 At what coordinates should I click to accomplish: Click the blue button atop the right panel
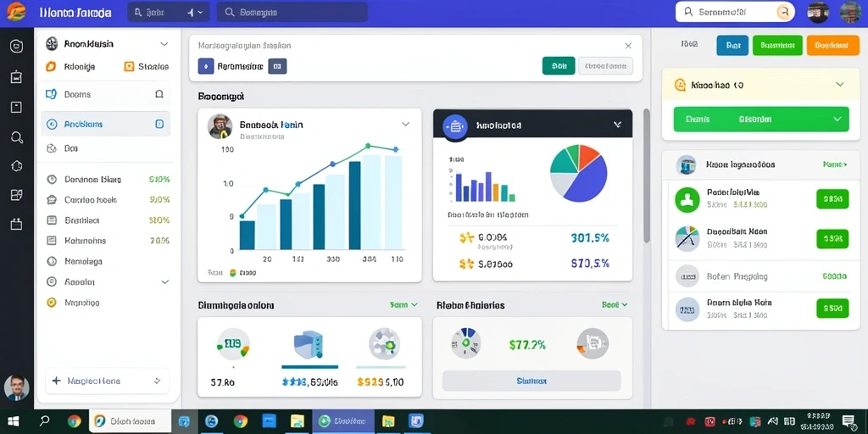pos(732,46)
